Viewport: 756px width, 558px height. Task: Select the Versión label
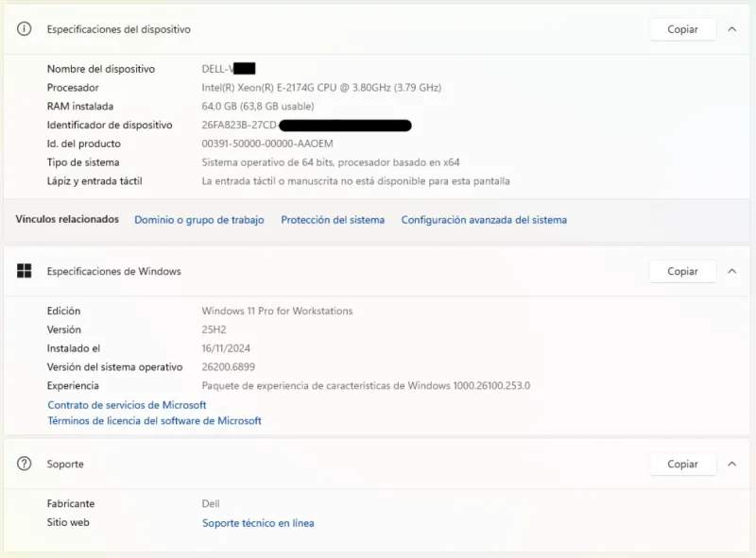click(63, 330)
